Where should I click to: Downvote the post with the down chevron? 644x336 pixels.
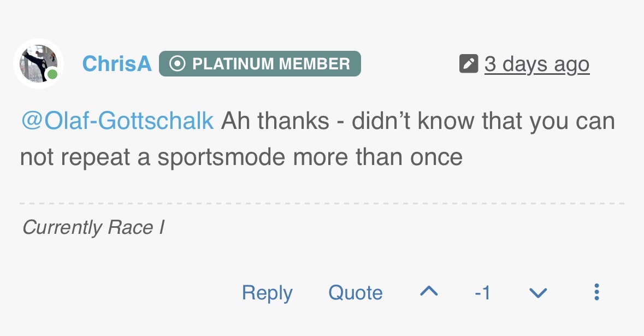coord(538,293)
